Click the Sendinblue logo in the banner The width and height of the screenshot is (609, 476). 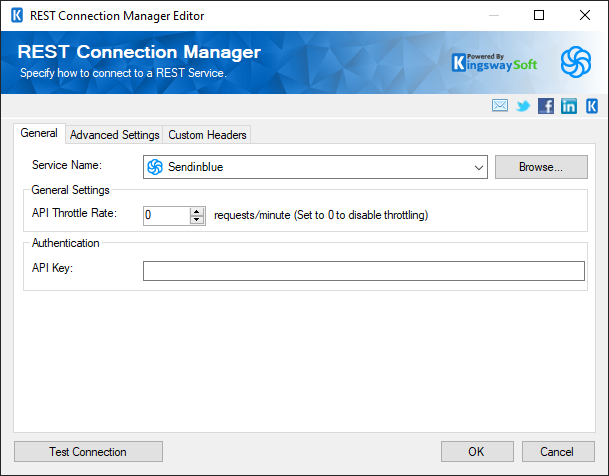click(576, 62)
